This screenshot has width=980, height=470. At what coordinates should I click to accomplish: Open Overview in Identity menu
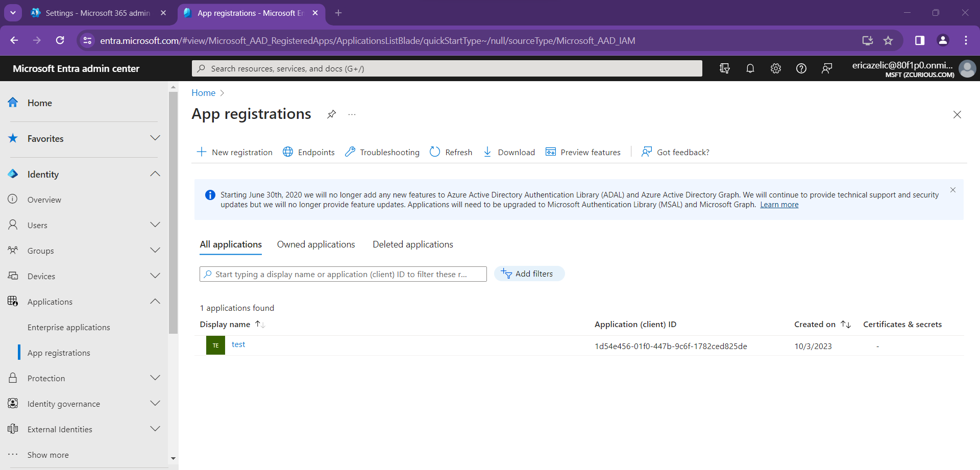coord(44,200)
